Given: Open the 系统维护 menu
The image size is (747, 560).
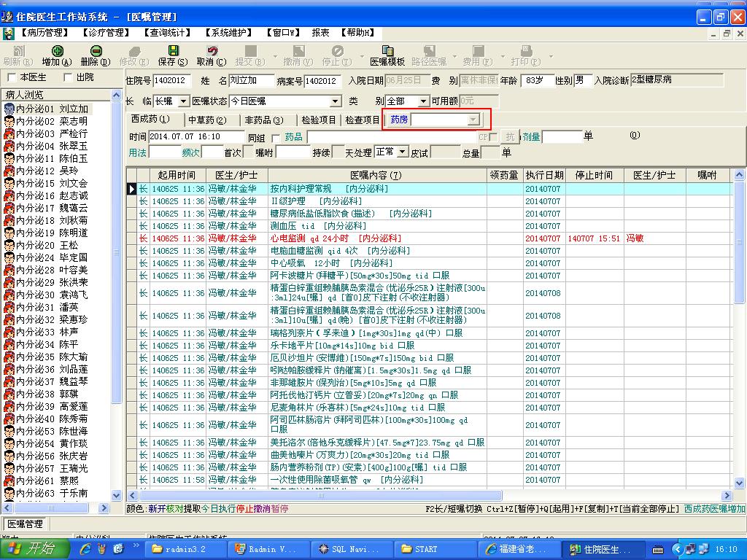Looking at the screenshot, I should (228, 33).
